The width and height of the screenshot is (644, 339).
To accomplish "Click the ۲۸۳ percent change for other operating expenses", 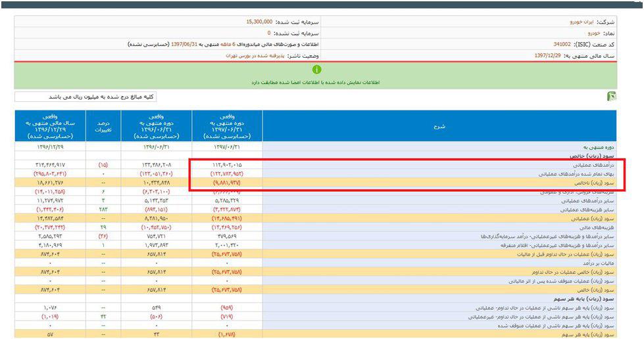I will pyautogui.click(x=103, y=210).
